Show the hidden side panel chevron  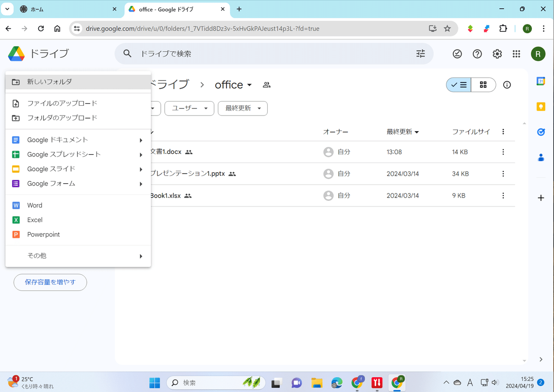541,359
